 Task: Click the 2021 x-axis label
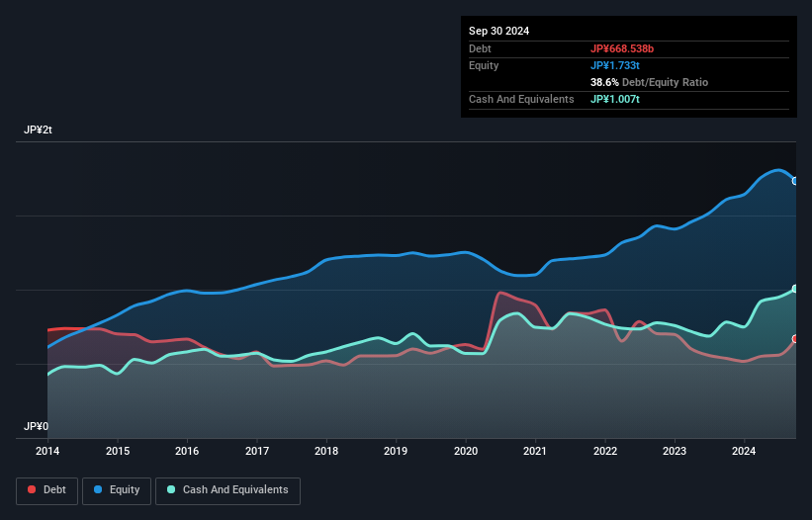[x=535, y=451]
